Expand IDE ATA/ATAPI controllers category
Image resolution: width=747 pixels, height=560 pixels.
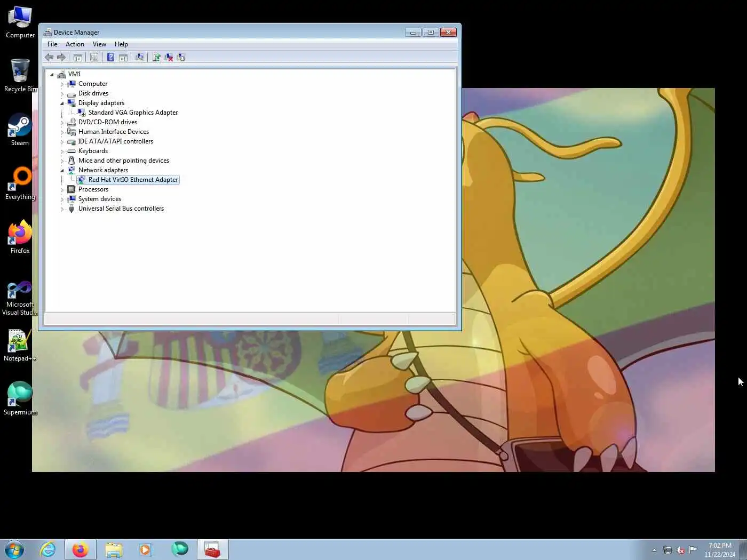[x=62, y=142]
